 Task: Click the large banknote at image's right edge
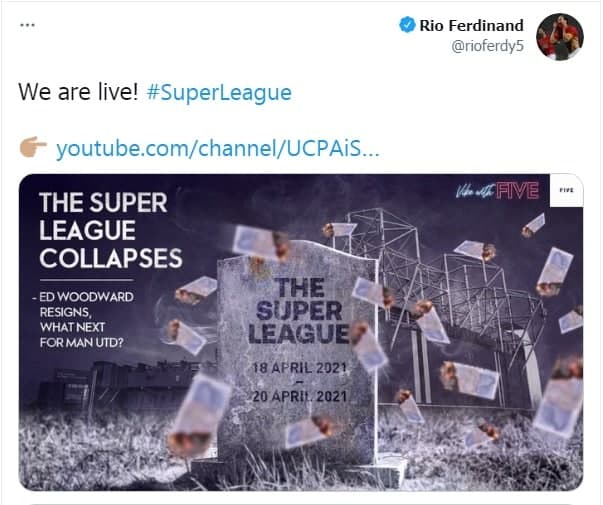558,400
